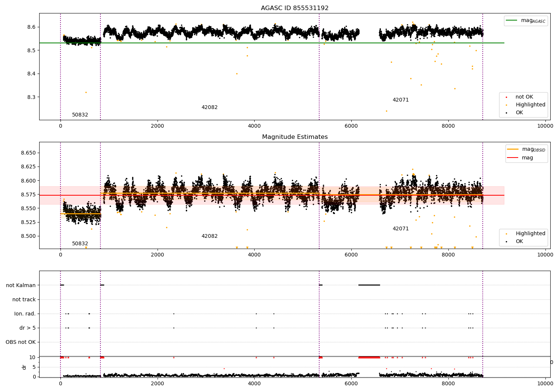Click x-axis tick "8000" under the dr plot

click(448, 383)
